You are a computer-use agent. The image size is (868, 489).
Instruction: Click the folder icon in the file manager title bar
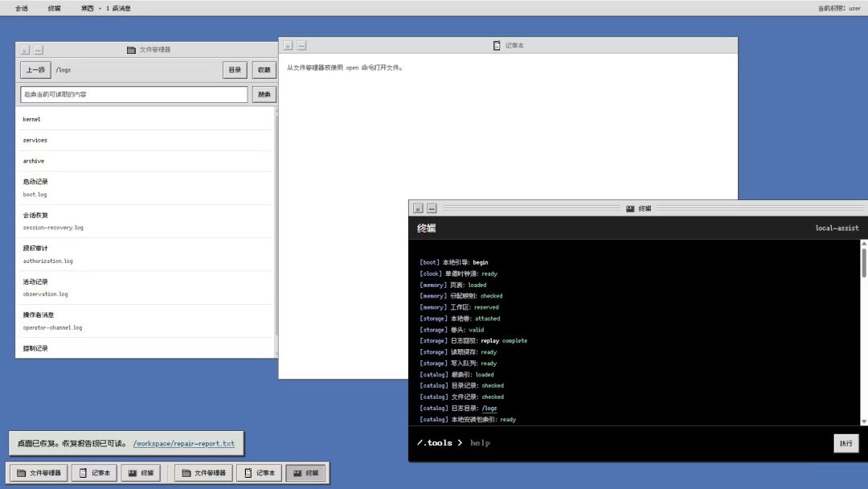pos(131,50)
